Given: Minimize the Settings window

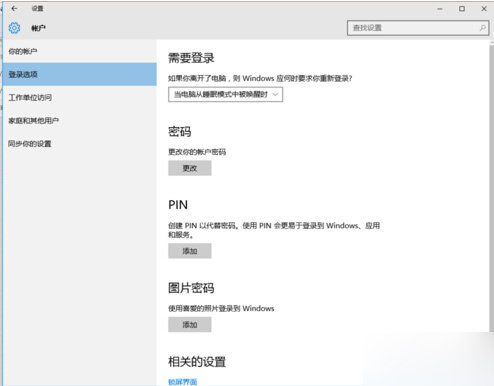Looking at the screenshot, I should pyautogui.click(x=440, y=9).
